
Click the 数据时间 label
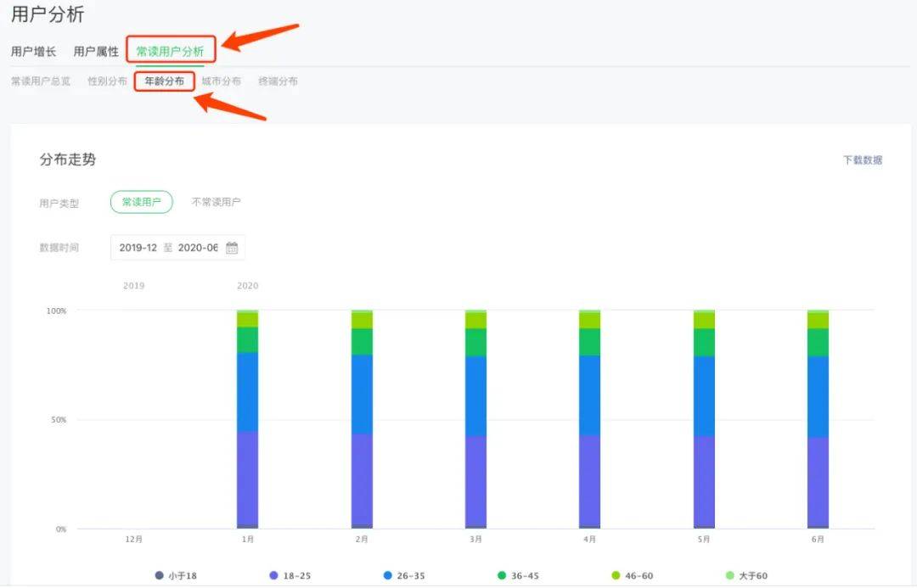click(59, 248)
